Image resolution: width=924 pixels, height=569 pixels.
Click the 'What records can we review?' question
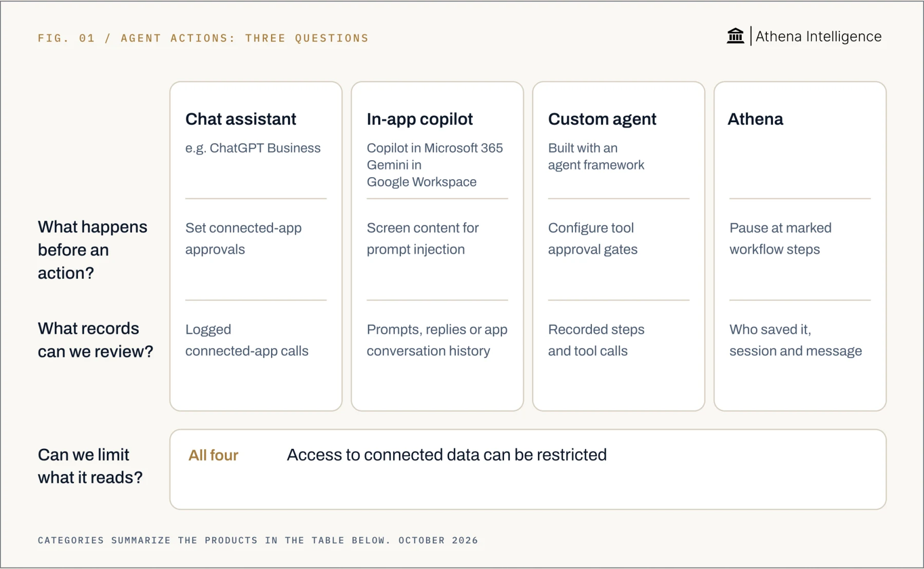[x=95, y=340]
